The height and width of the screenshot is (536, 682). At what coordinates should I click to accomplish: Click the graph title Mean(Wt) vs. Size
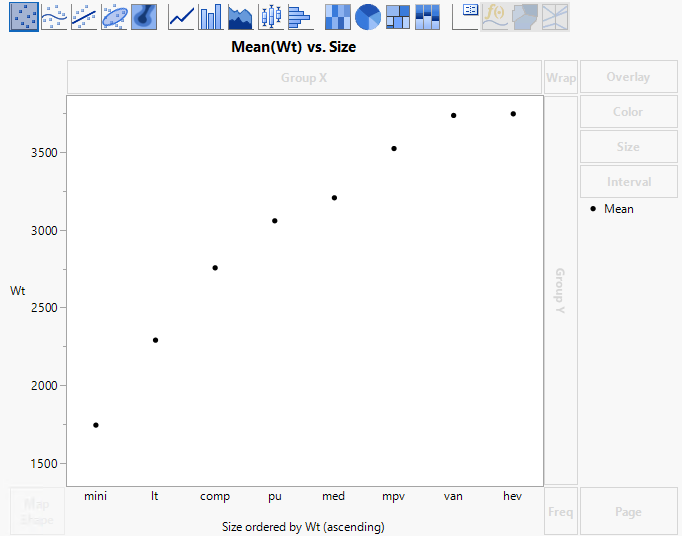point(294,47)
